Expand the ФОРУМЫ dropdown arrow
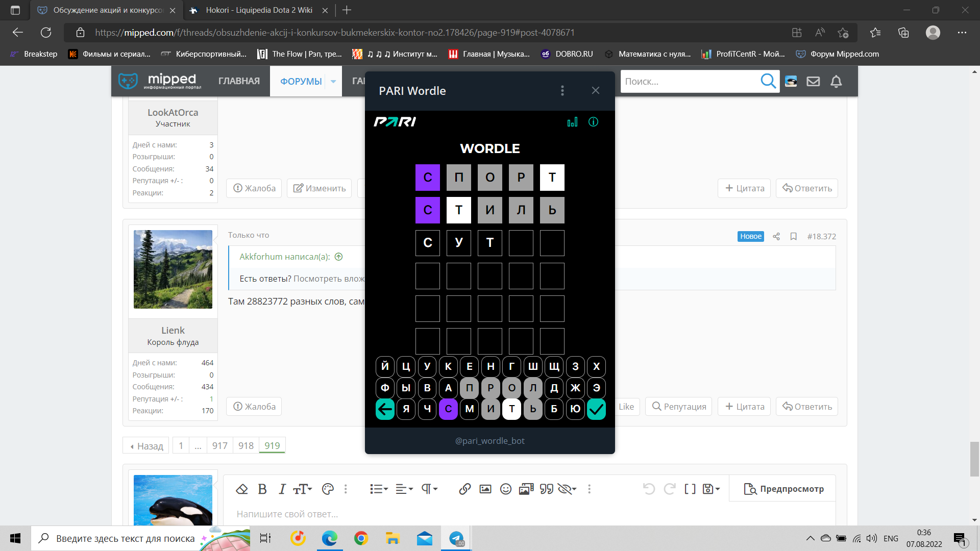The height and width of the screenshot is (551, 980). coord(333,81)
